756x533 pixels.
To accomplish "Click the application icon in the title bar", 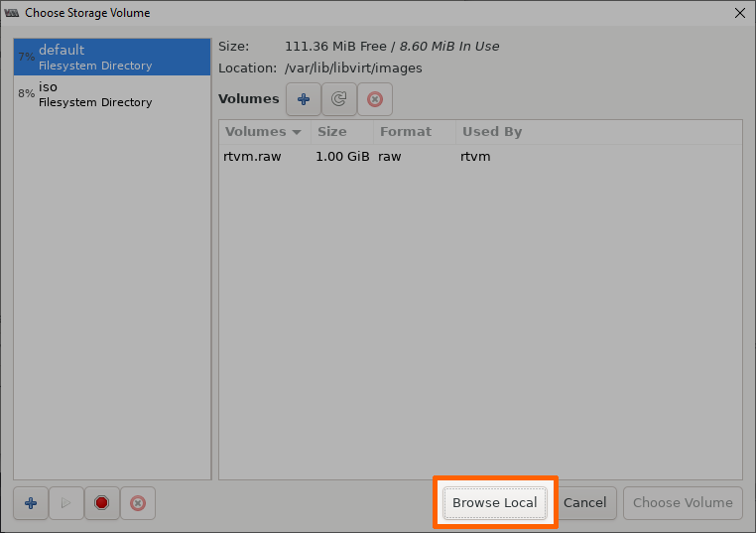I will [11, 13].
